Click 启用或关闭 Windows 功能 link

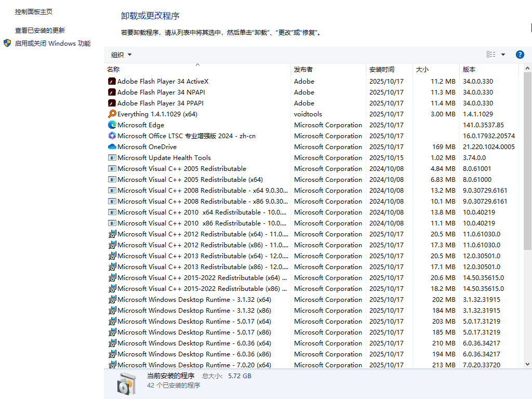(x=52, y=44)
